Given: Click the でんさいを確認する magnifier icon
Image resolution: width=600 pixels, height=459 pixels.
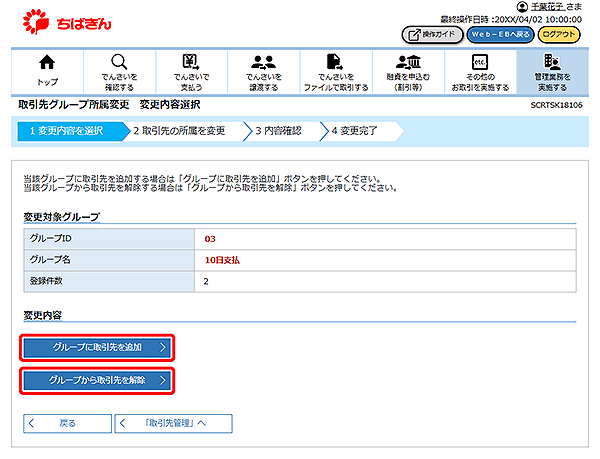Looking at the screenshot, I should pos(119,62).
